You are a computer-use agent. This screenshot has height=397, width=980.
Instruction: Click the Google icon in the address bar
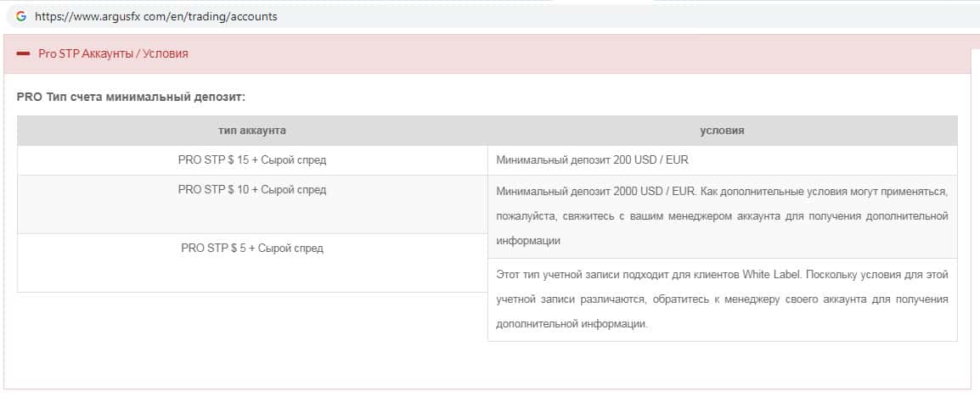point(21,16)
